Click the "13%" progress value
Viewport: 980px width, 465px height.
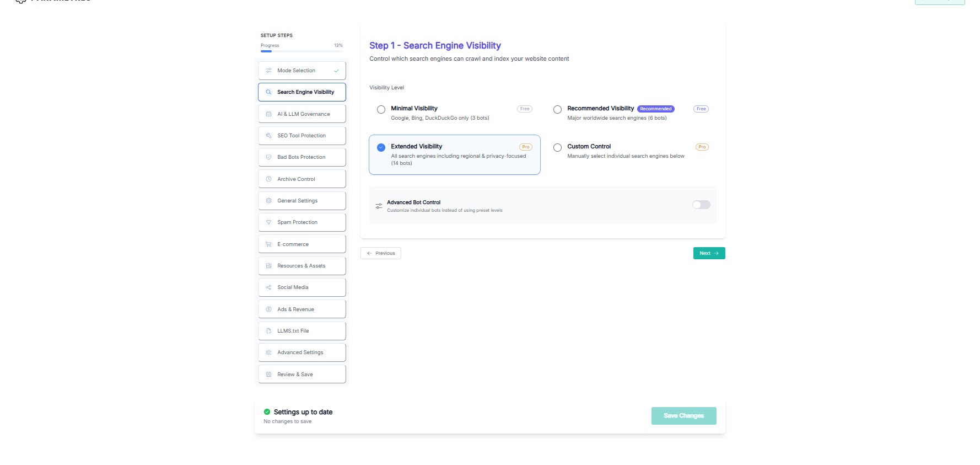click(338, 45)
